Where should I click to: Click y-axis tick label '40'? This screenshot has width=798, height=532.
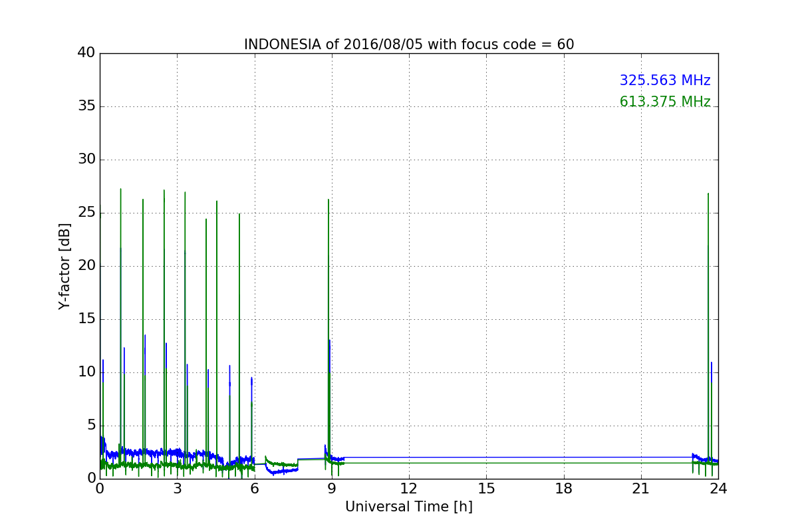tap(86, 53)
